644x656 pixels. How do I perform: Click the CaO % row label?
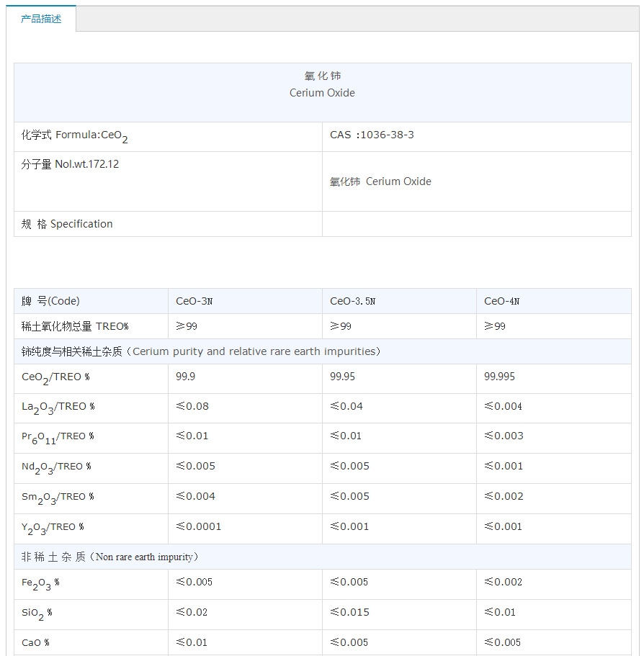[x=36, y=642]
